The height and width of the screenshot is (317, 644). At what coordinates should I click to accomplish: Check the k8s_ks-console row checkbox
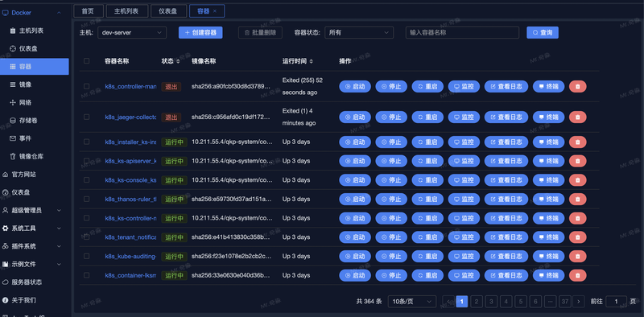(87, 180)
